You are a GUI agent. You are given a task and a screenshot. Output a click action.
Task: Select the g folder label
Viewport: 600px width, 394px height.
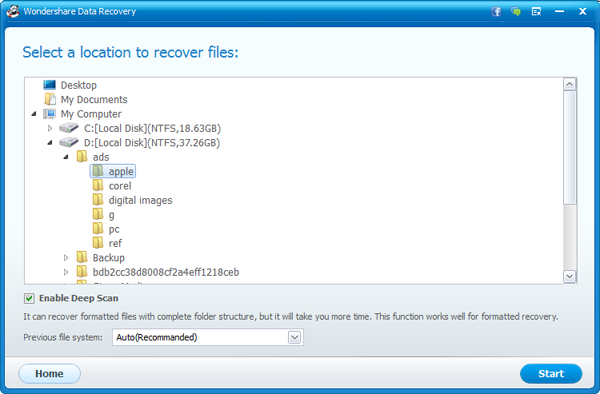coord(111,215)
